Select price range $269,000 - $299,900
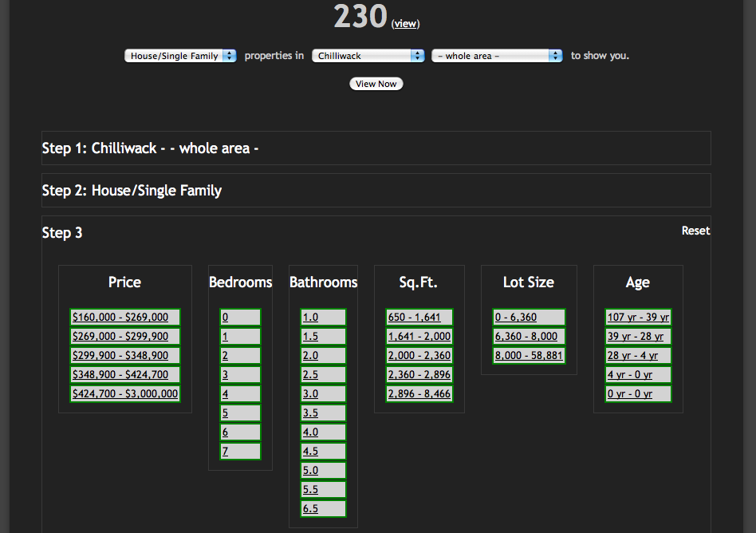This screenshot has height=533, width=756. pyautogui.click(x=125, y=336)
